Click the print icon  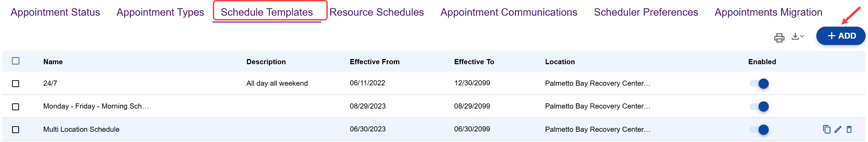point(779,37)
